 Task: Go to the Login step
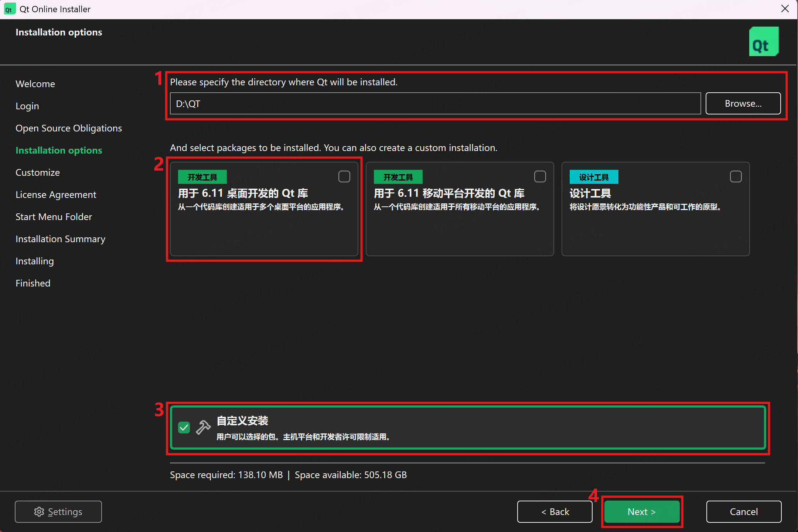[x=27, y=106]
